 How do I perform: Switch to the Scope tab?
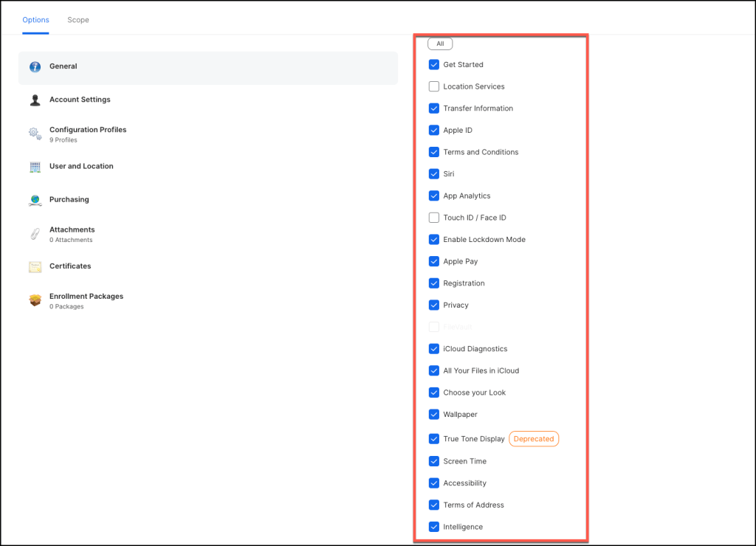coord(78,20)
